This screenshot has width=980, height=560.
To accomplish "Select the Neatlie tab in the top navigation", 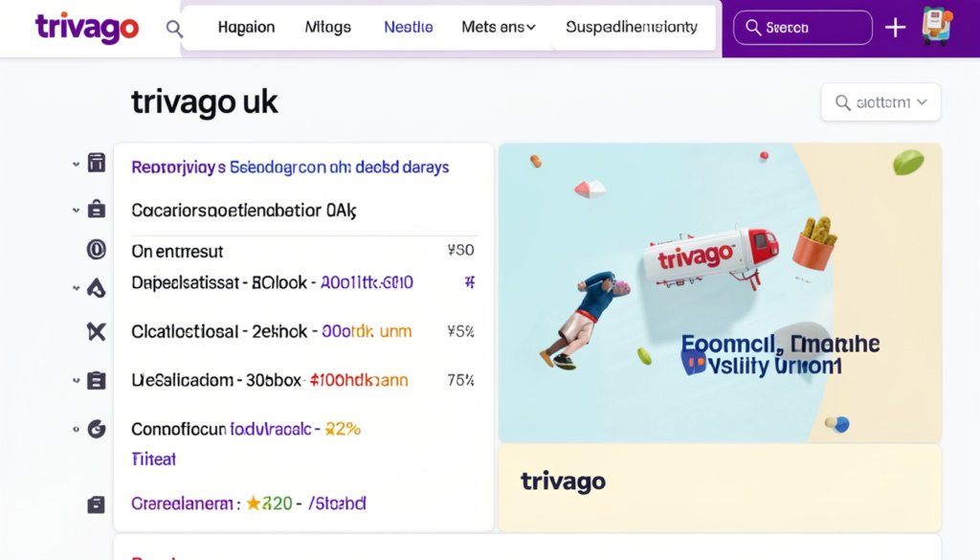I will click(408, 28).
